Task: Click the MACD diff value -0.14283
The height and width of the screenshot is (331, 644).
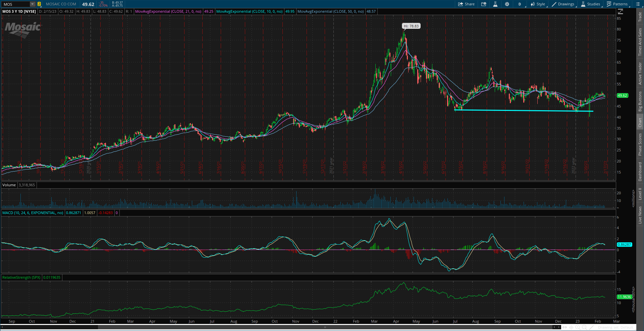Action: click(x=106, y=213)
